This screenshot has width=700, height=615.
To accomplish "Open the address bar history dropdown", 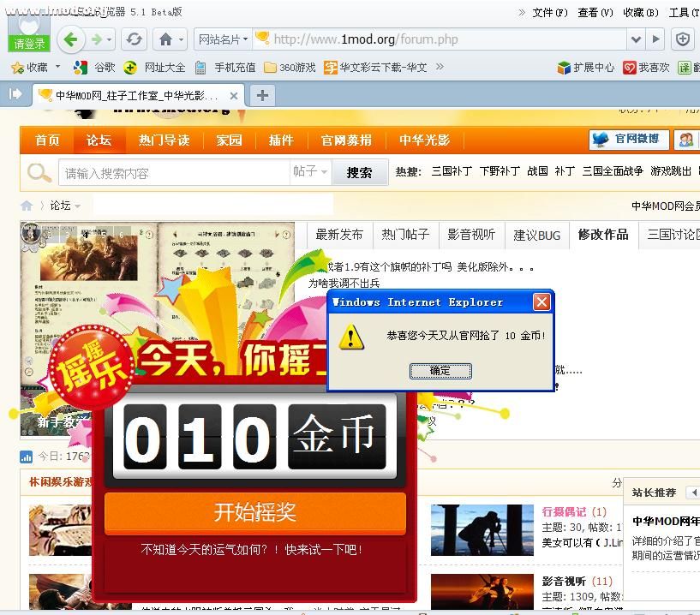I will [637, 39].
